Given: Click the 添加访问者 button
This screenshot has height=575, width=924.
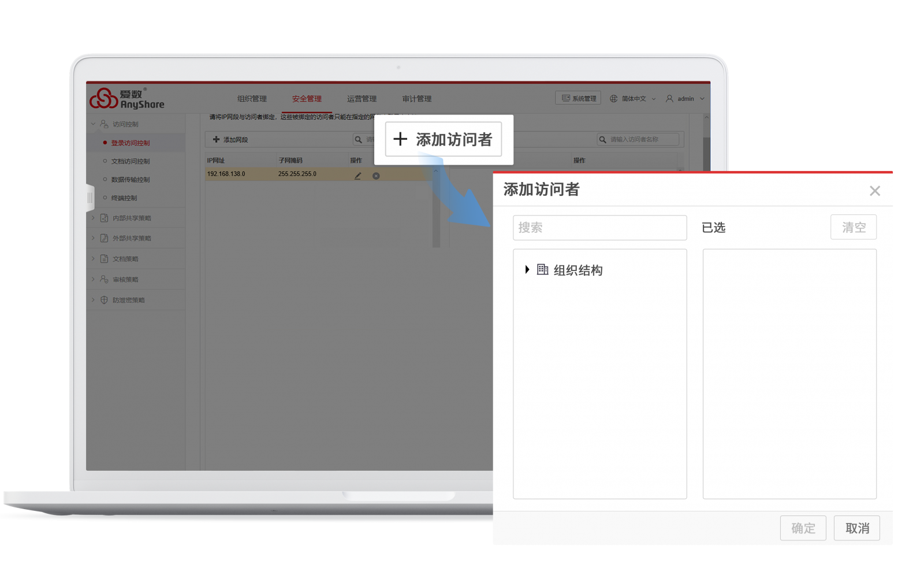Looking at the screenshot, I should (443, 139).
